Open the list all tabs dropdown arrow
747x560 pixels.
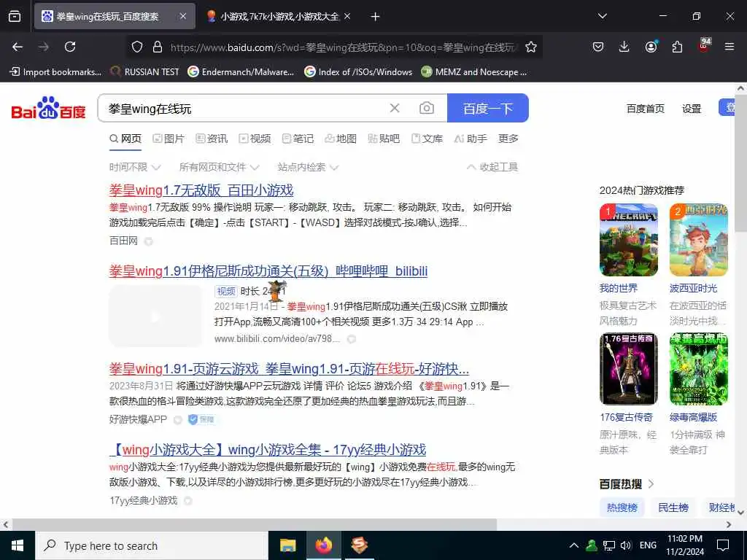[602, 16]
